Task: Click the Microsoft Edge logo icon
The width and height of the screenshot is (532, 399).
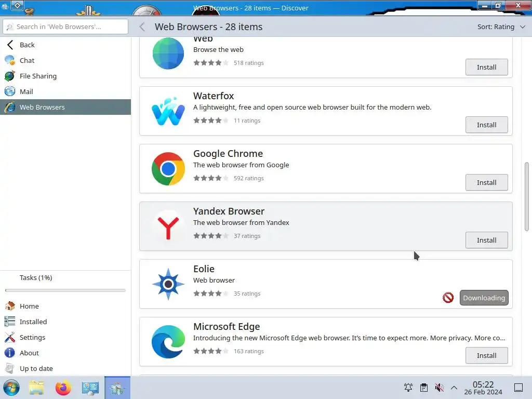Action: pyautogui.click(x=168, y=342)
